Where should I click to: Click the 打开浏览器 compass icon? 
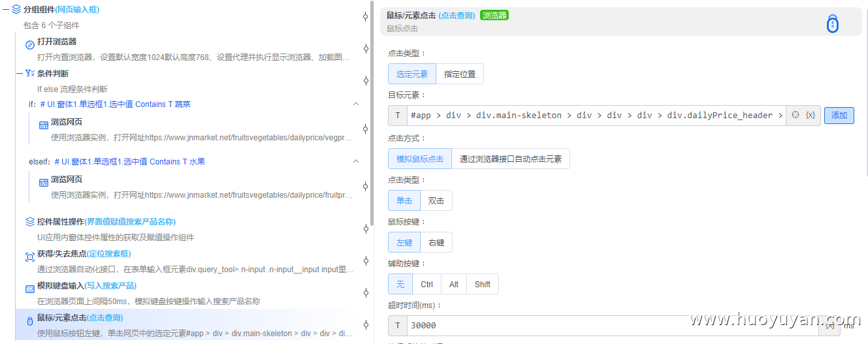pyautogui.click(x=29, y=44)
